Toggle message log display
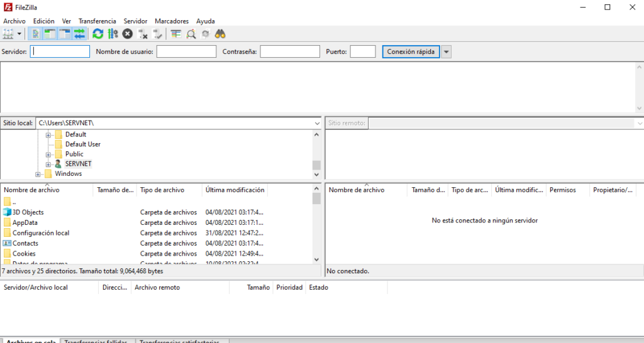Image resolution: width=644 pixels, height=343 pixels. pyautogui.click(x=36, y=33)
